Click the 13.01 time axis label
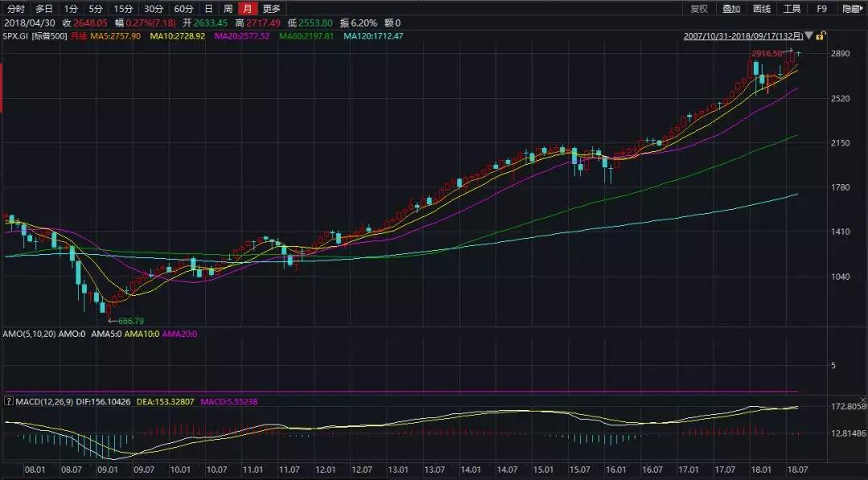The width and height of the screenshot is (868, 480). pyautogui.click(x=398, y=470)
